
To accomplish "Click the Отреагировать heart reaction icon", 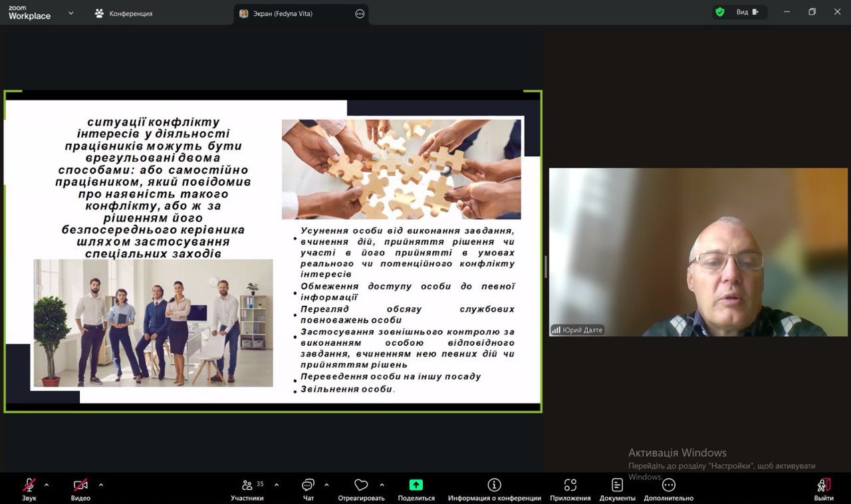I will pos(361,485).
